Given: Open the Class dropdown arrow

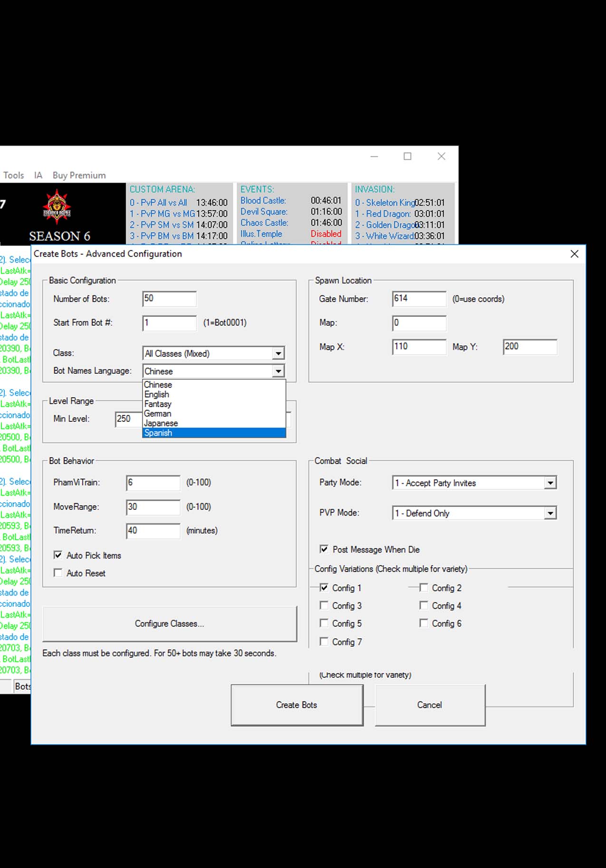Looking at the screenshot, I should point(278,353).
